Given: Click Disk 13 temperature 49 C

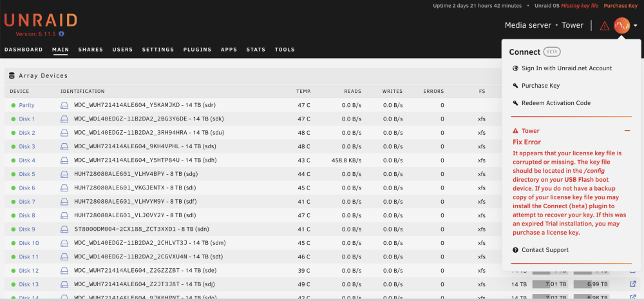Looking at the screenshot, I should click(304, 284).
